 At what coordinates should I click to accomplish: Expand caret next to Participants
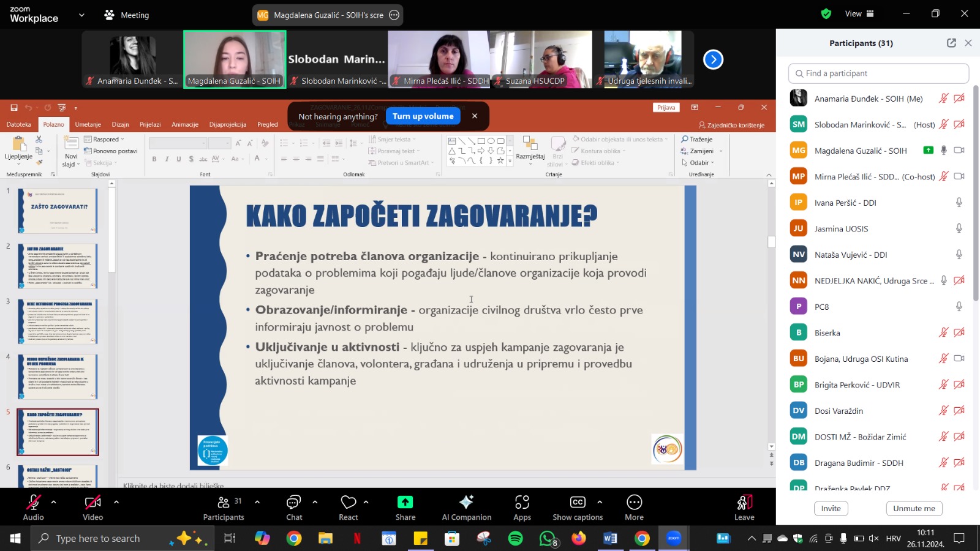(257, 502)
